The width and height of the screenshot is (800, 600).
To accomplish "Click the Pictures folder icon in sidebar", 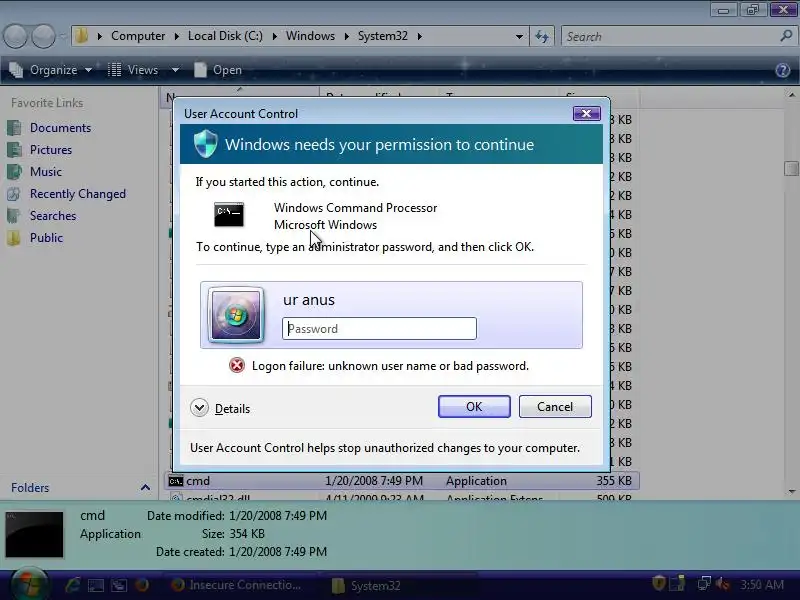I will click(x=14, y=149).
